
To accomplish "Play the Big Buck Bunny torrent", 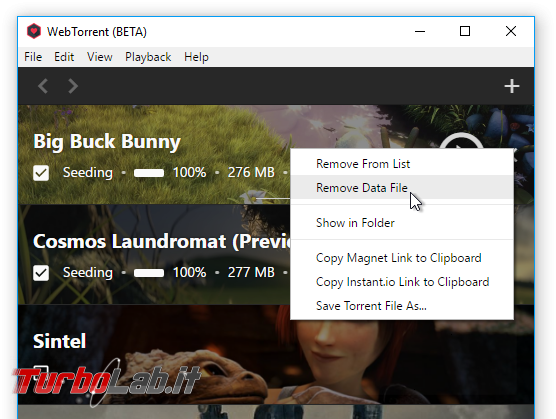I will [461, 141].
